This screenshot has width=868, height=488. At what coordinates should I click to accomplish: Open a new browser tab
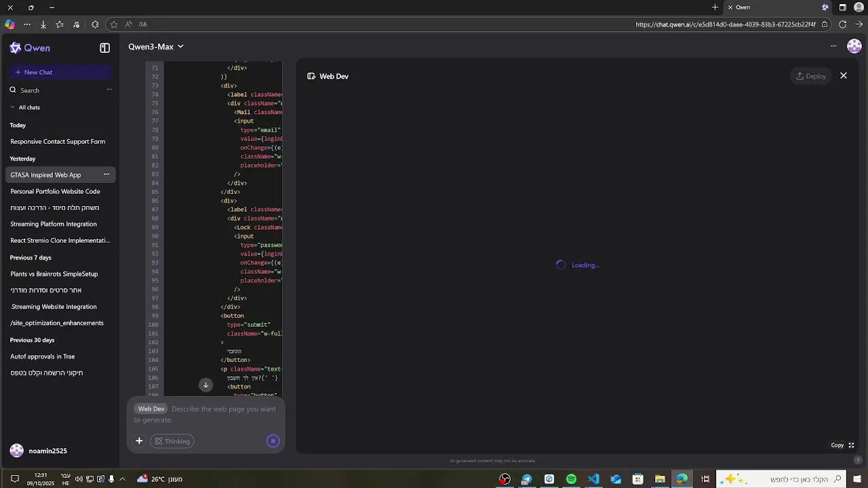click(715, 7)
